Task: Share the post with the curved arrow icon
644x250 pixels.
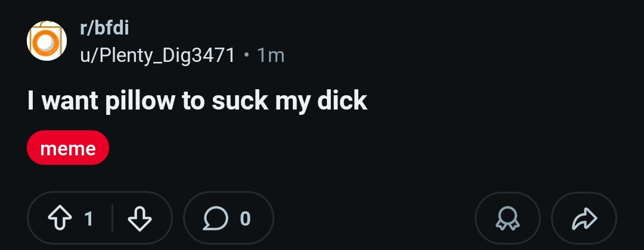Action: click(x=584, y=218)
